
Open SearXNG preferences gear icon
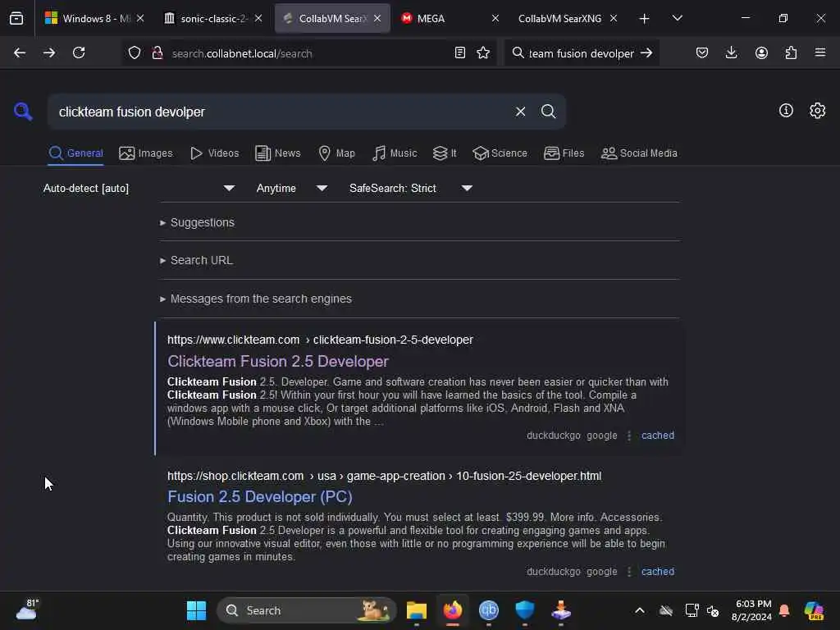(818, 111)
